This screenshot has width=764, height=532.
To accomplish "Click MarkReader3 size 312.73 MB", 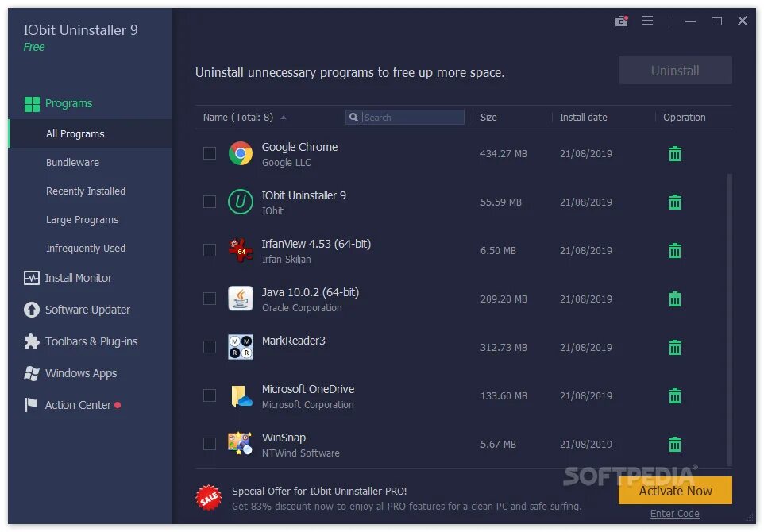I will click(x=504, y=347).
